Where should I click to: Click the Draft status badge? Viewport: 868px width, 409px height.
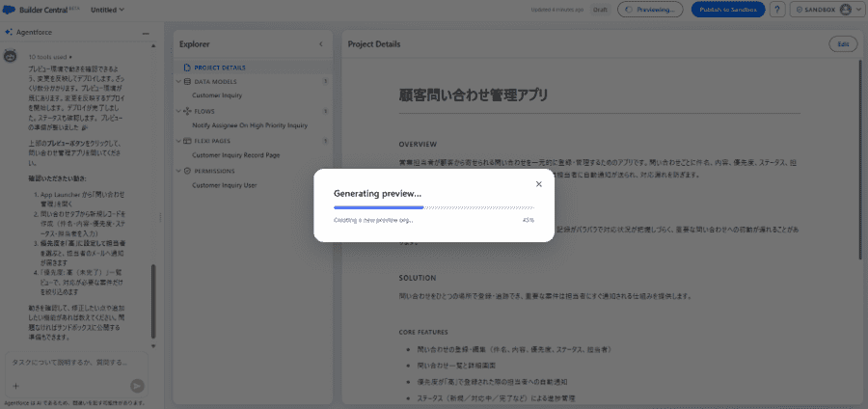point(600,10)
